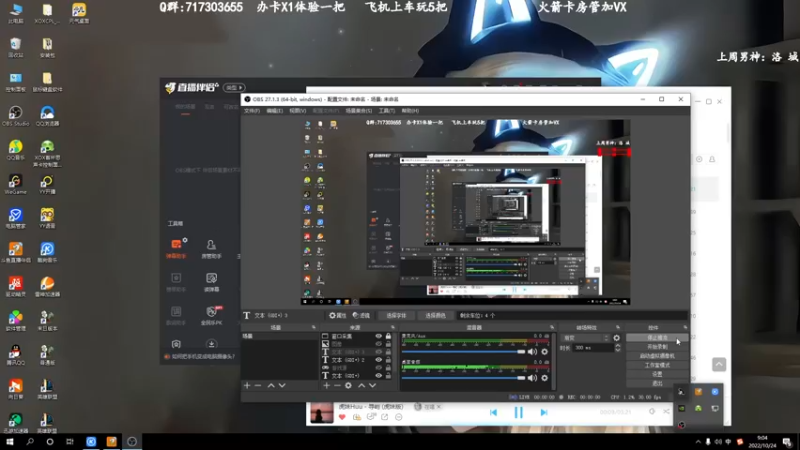Pause the playing song in music player
The height and width of the screenshot is (450, 800).
[518, 412]
